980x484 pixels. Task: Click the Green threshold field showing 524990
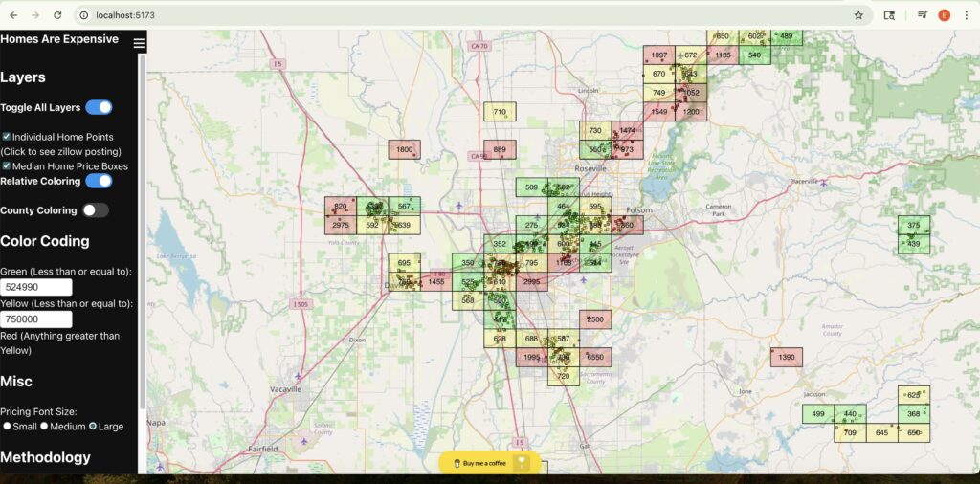pyautogui.click(x=36, y=287)
